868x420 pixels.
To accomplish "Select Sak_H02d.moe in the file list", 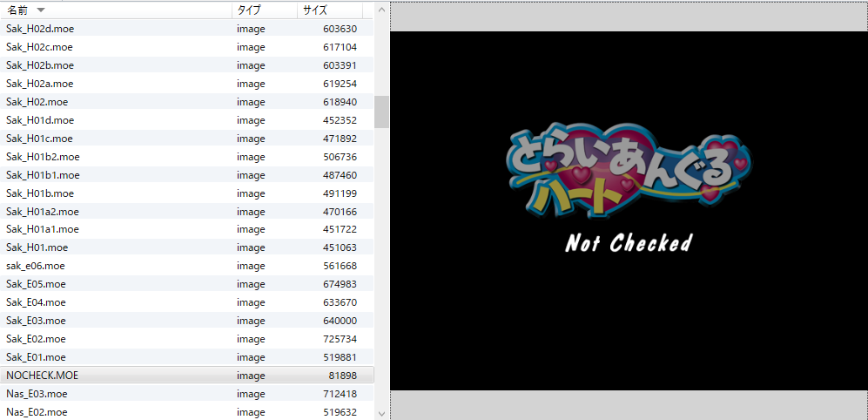I will coord(39,29).
